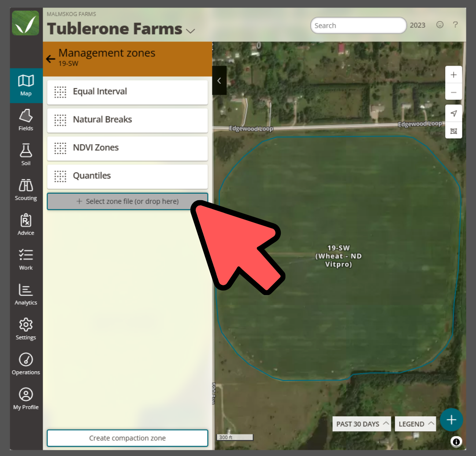Collapse the side panel with chevron
The width and height of the screenshot is (476, 456).
[x=219, y=81]
